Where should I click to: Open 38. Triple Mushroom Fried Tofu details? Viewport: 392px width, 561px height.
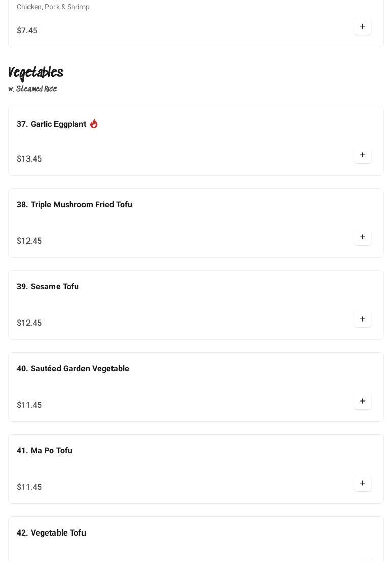74,205
